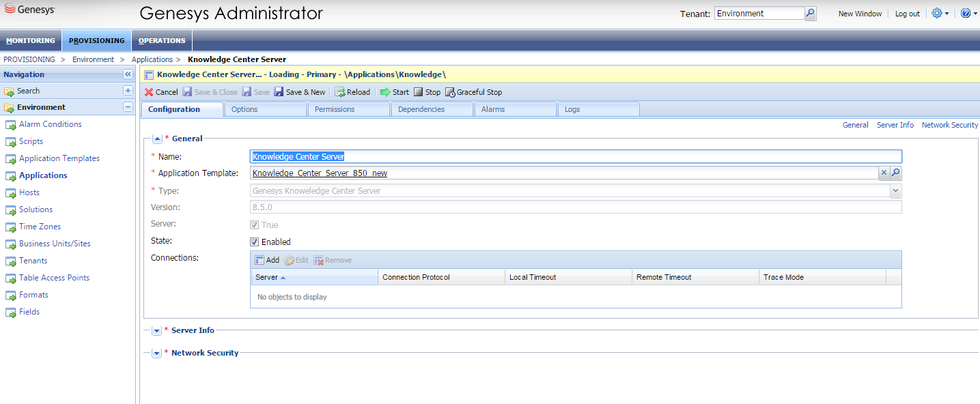Image resolution: width=980 pixels, height=404 pixels.
Task: Click Save & New toolbar button
Action: point(300,92)
